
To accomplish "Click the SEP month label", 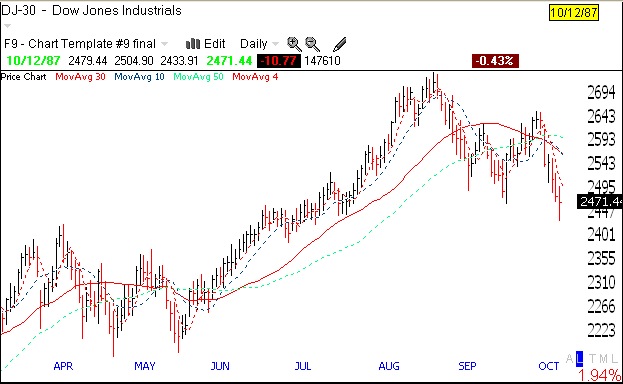I will [467, 366].
